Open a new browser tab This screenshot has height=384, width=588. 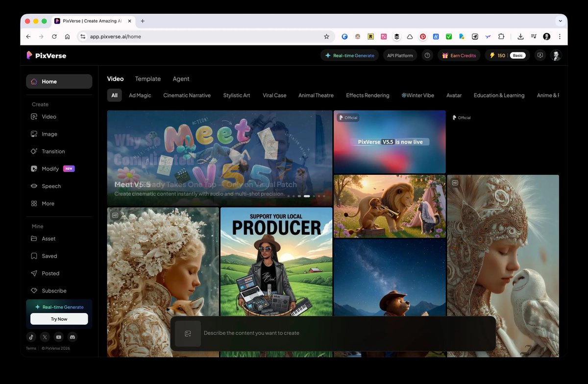coord(143,21)
